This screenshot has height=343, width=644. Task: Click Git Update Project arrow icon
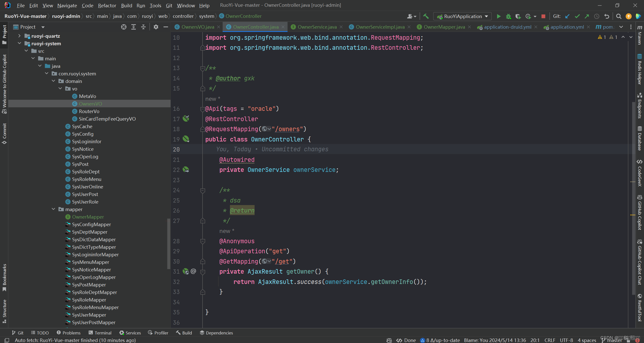[567, 16]
